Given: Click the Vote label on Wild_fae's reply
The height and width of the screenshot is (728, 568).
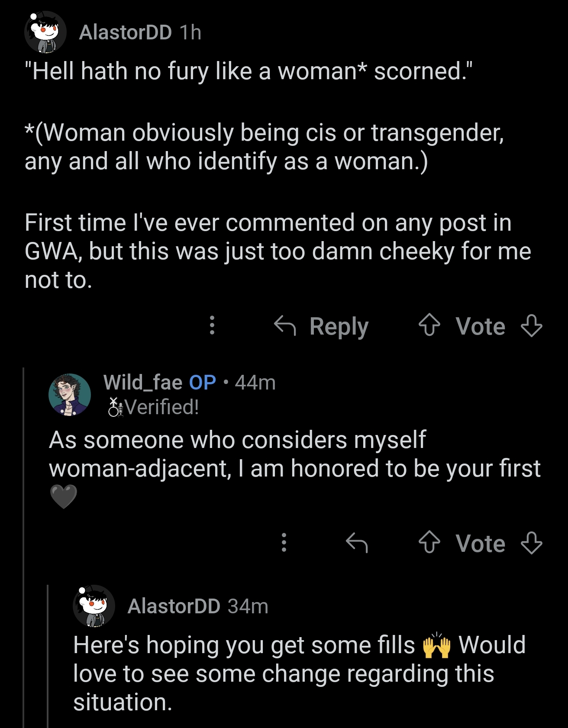Looking at the screenshot, I should point(480,543).
